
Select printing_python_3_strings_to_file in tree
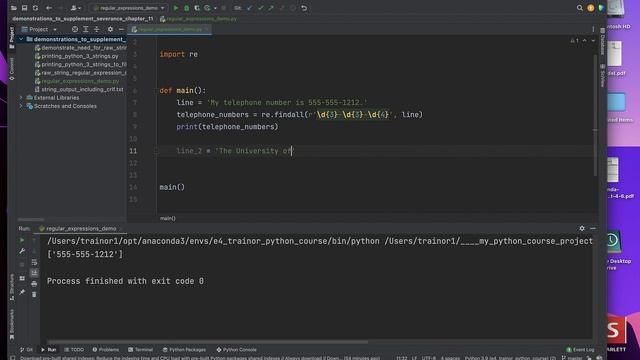[81, 64]
